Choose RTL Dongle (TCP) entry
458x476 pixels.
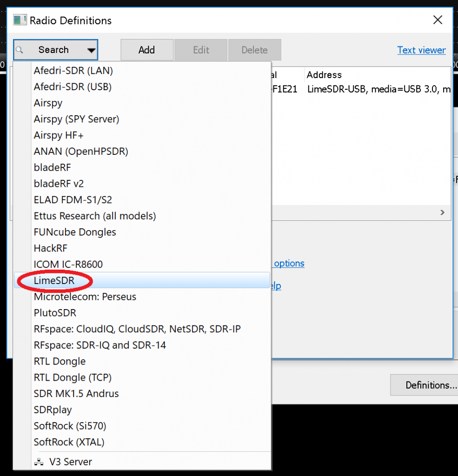tap(73, 377)
